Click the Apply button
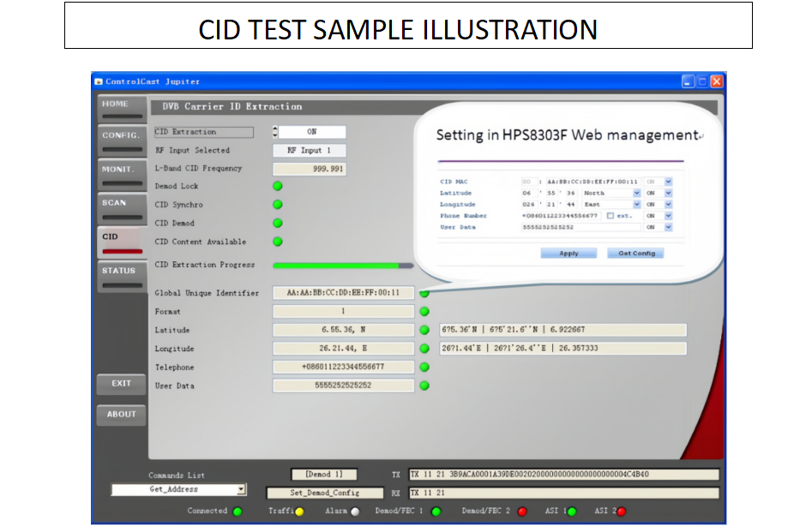 pyautogui.click(x=568, y=253)
